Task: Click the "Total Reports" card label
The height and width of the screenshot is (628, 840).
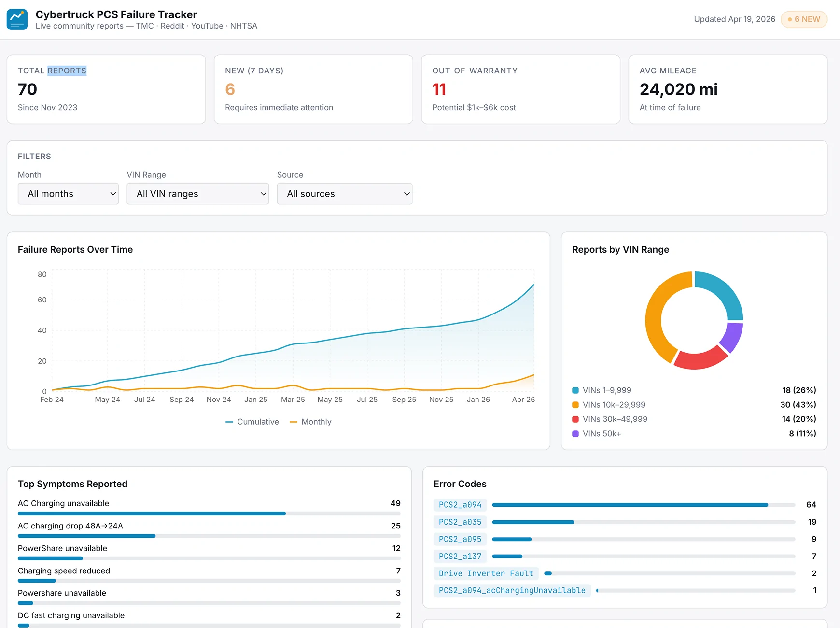Action: click(x=52, y=71)
